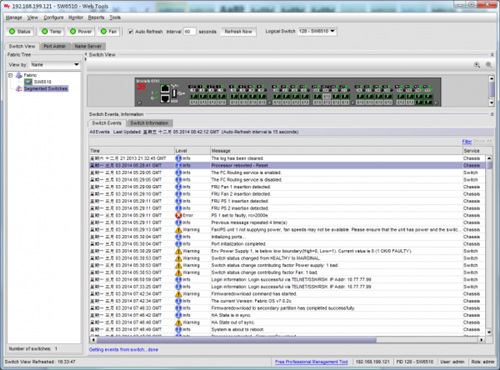This screenshot has height=370, width=500.
Task: Switch to the Port Admin tab
Action: (x=55, y=46)
